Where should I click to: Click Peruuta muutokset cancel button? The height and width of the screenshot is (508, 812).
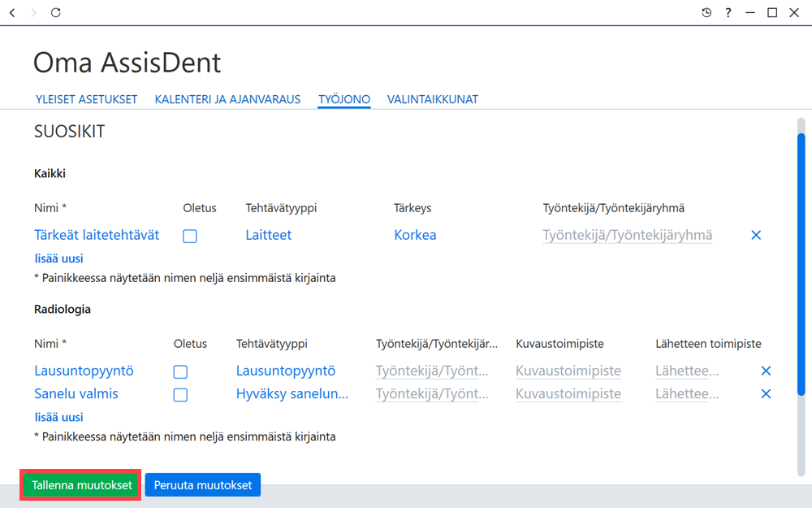point(203,485)
